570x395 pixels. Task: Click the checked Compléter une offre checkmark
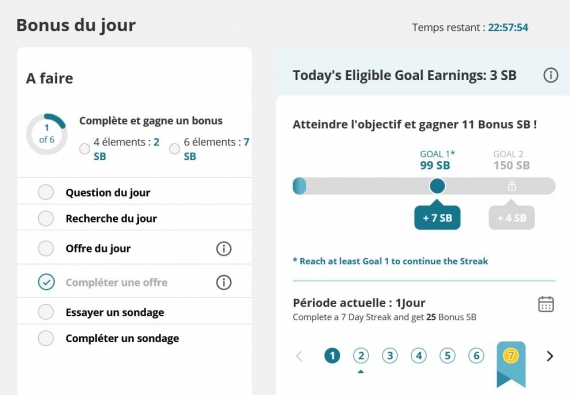point(46,282)
